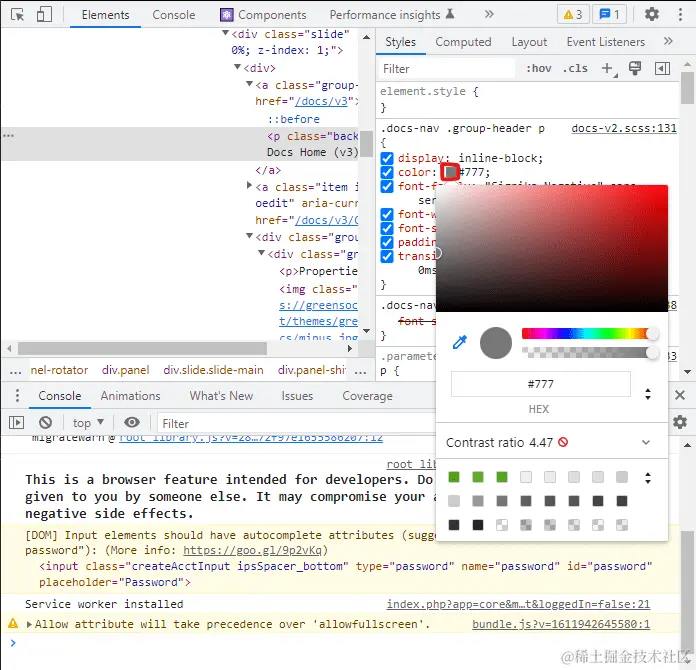Focus the Styles Filter field
696x670 pixels.
[x=447, y=69]
